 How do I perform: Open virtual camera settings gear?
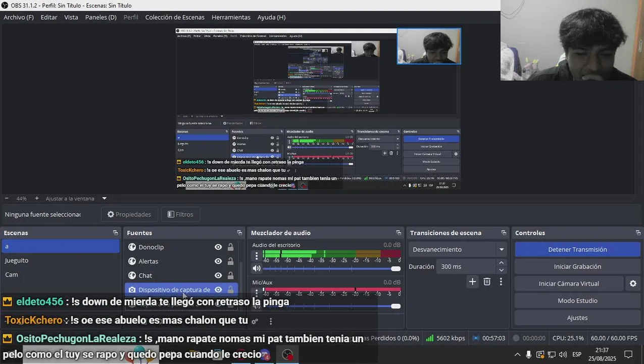(x=633, y=284)
